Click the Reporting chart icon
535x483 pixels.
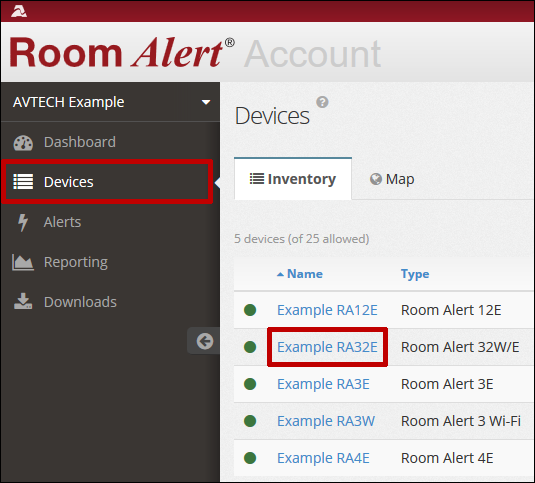click(23, 262)
